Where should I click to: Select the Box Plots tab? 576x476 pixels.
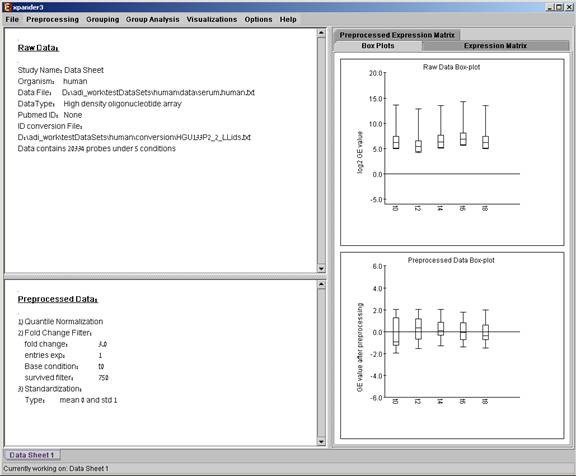click(x=378, y=46)
